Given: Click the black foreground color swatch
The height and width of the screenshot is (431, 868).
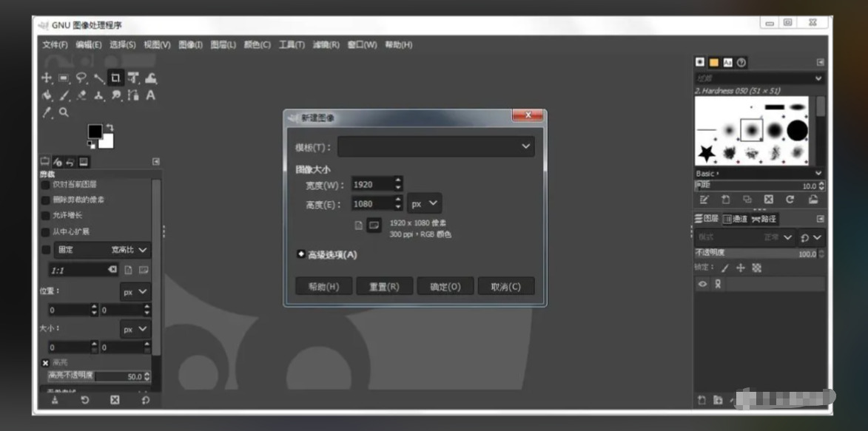Looking at the screenshot, I should (x=94, y=131).
